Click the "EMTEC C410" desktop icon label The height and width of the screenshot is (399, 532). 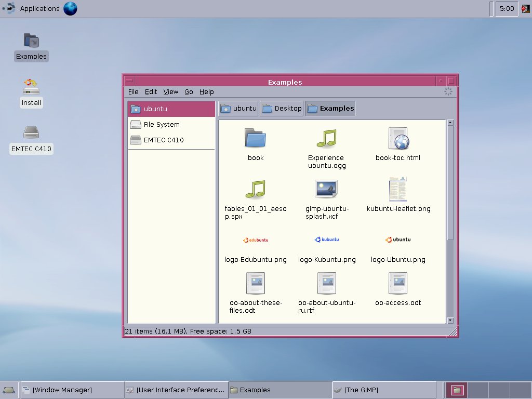pyautogui.click(x=31, y=149)
